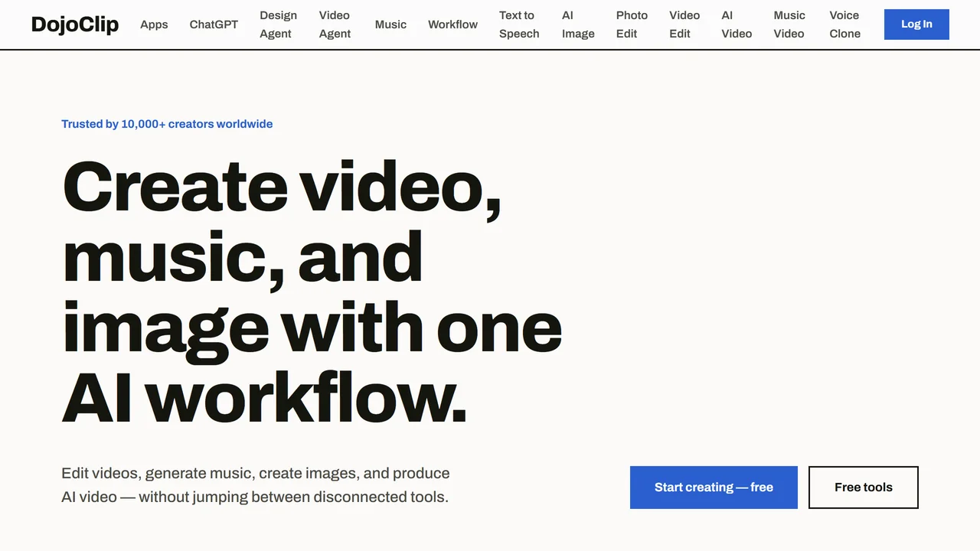Select Voice Clone in the navigation
The image size is (980, 551).
point(844,24)
